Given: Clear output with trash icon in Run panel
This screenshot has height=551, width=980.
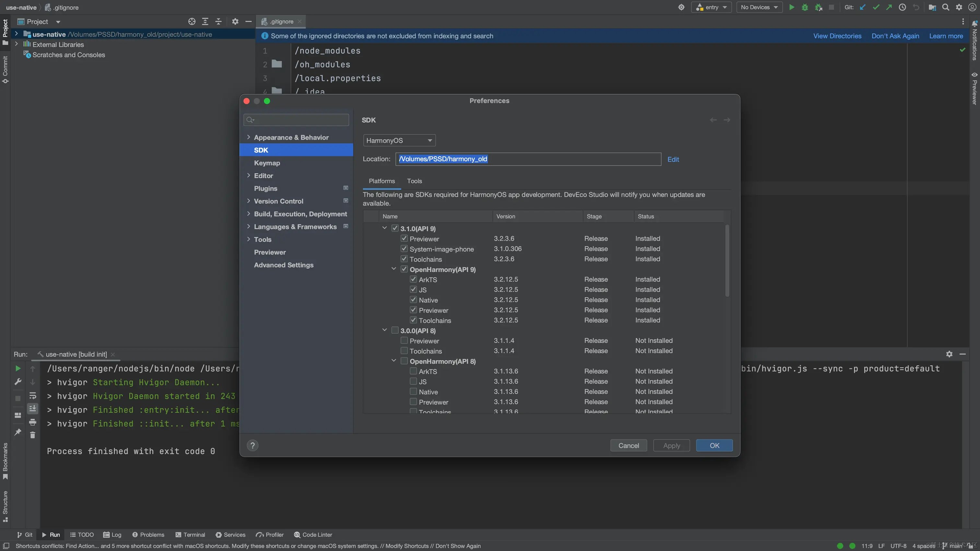Looking at the screenshot, I should (33, 435).
